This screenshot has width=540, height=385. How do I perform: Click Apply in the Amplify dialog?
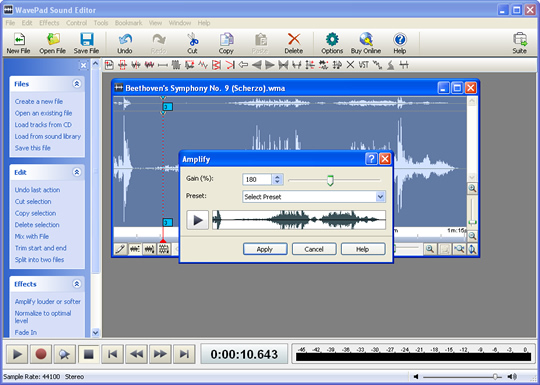(265, 249)
